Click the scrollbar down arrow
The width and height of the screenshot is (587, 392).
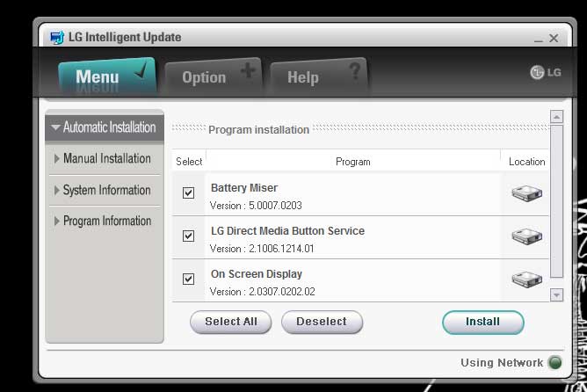pos(556,295)
